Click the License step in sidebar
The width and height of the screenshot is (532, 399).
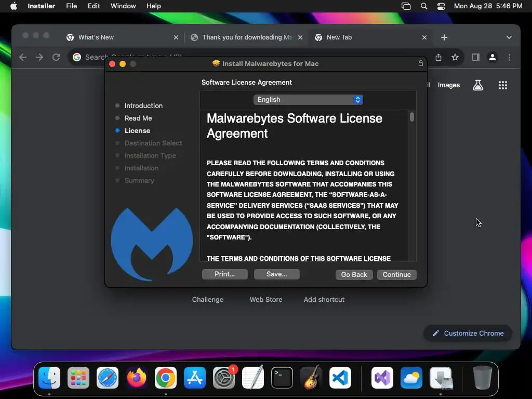pos(137,130)
